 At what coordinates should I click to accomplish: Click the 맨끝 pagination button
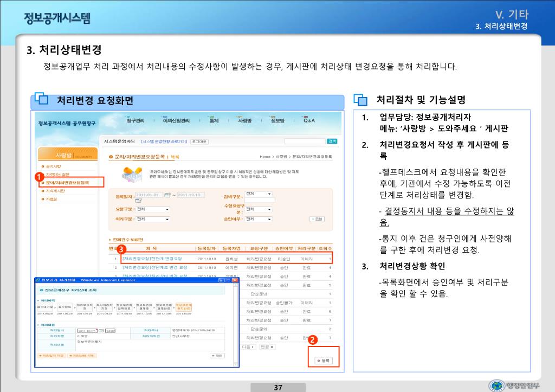tap(267, 347)
